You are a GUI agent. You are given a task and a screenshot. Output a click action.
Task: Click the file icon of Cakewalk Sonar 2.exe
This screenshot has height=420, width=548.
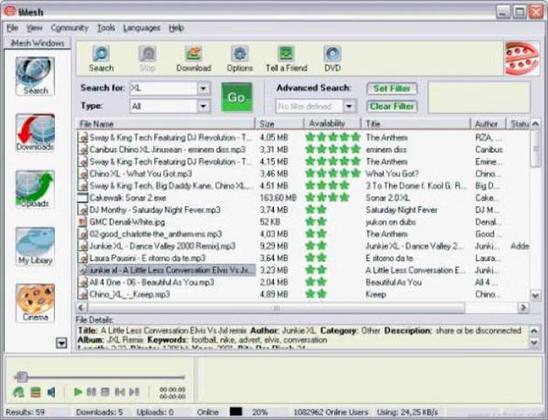82,198
